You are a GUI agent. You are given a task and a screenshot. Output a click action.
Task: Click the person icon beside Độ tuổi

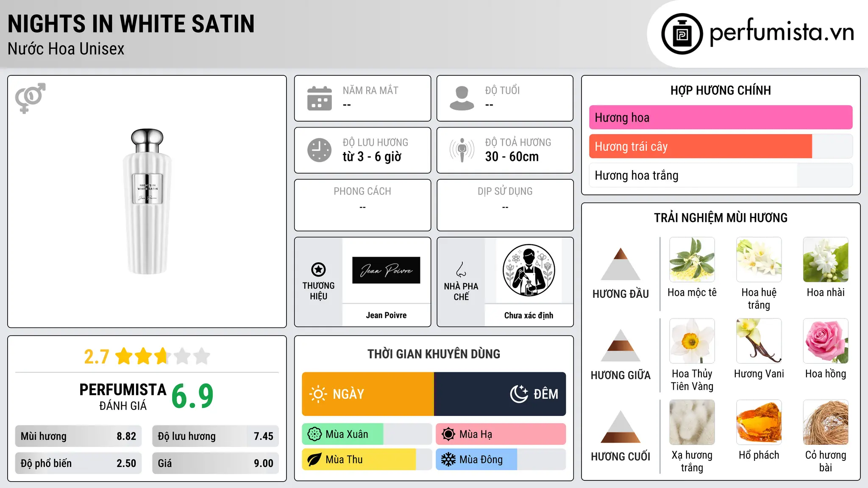pos(462,98)
